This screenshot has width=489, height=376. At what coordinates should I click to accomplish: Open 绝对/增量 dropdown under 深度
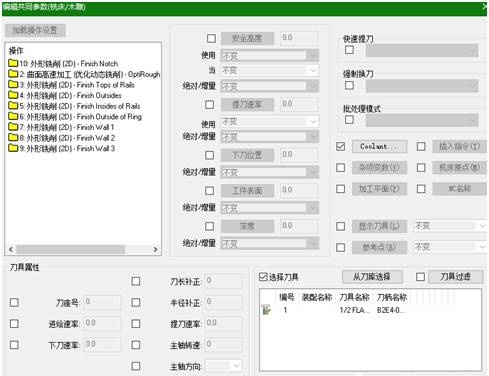[x=269, y=243]
